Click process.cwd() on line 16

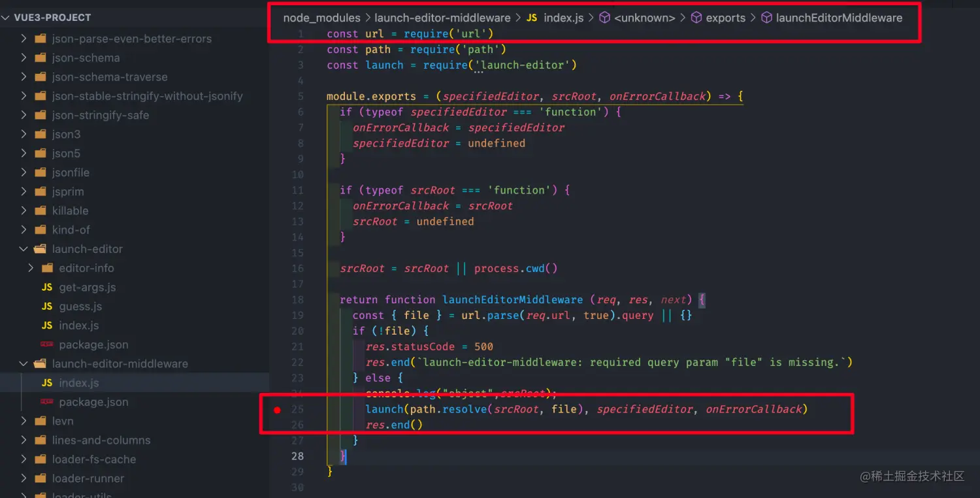click(x=515, y=269)
